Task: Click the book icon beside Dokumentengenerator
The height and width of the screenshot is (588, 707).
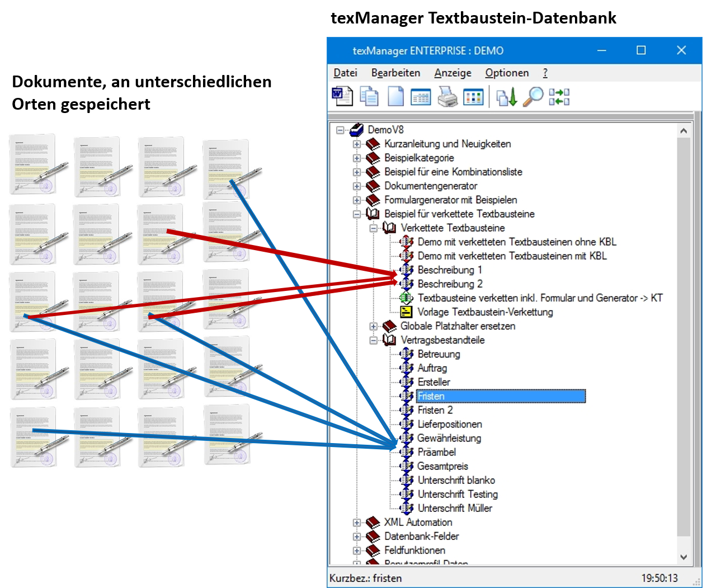Action: (373, 186)
